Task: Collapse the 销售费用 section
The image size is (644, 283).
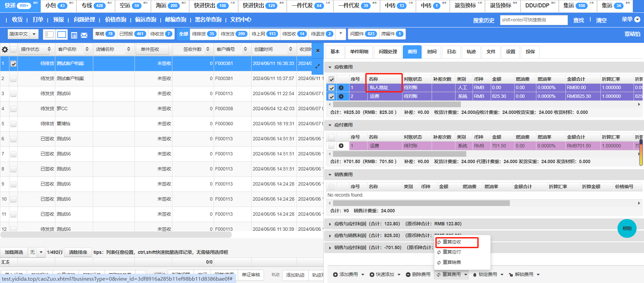Action: point(330,175)
